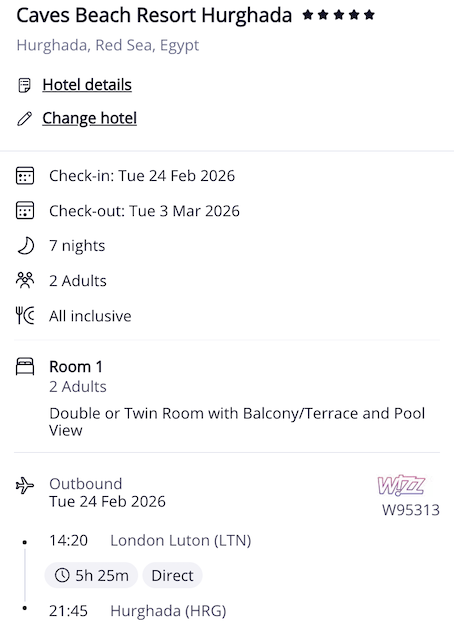Click the outbound airplane icon

pos(25,485)
